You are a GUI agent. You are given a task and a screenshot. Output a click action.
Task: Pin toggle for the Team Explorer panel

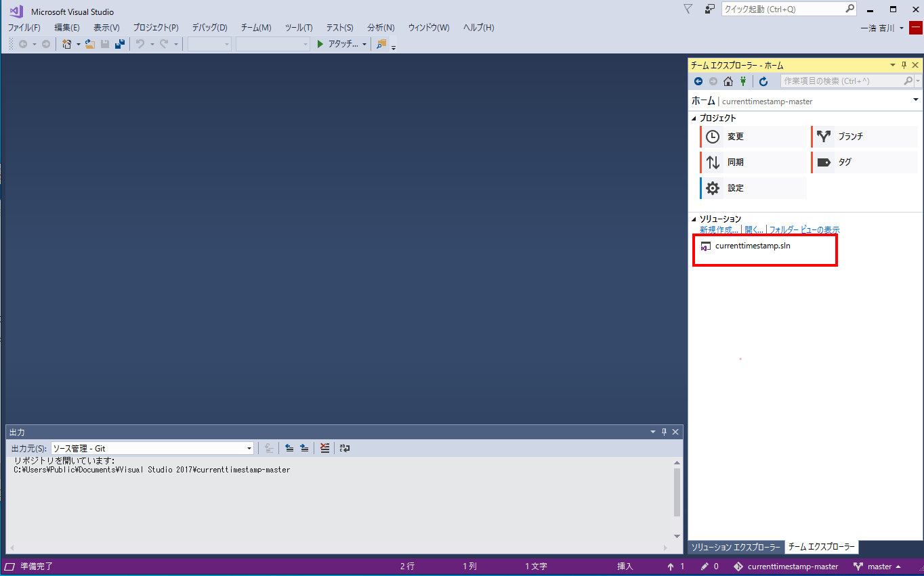click(x=904, y=65)
